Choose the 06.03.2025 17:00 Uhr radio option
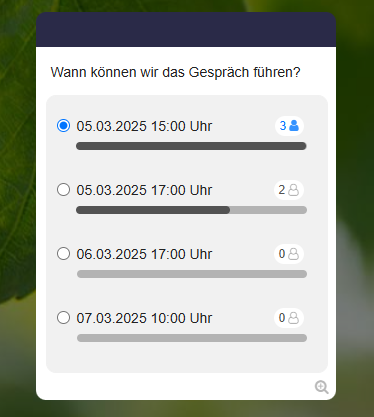 click(x=63, y=254)
